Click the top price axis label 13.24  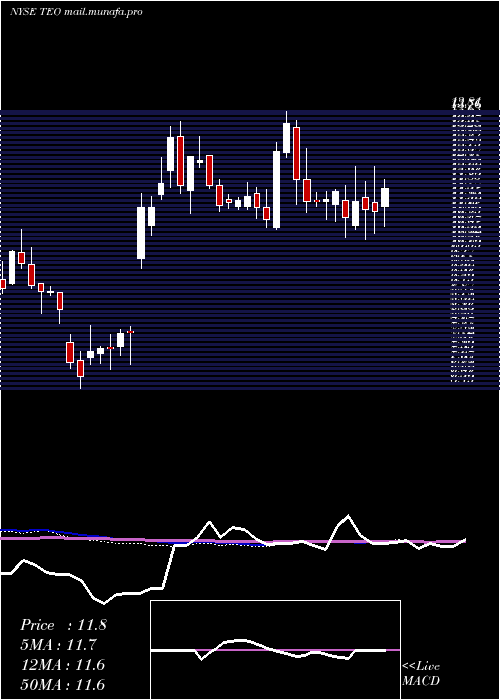(467, 104)
